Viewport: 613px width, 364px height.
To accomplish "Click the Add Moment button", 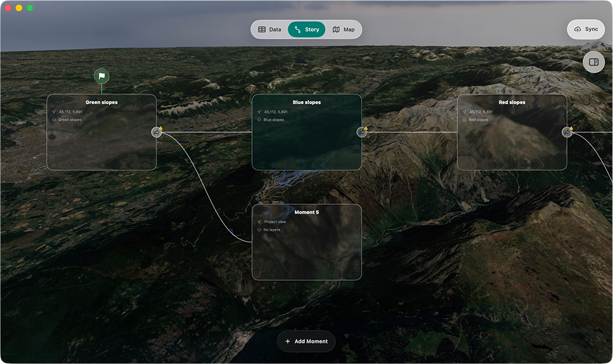I will (x=306, y=341).
